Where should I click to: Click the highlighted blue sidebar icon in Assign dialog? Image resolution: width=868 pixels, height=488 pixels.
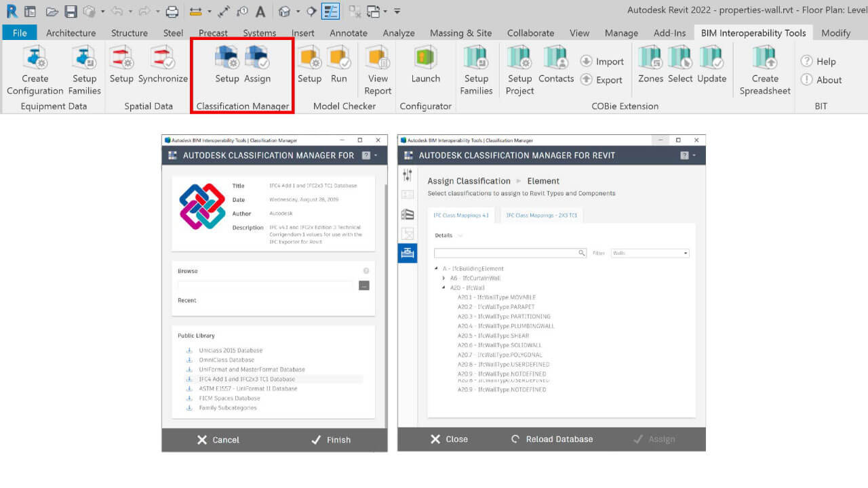point(408,253)
